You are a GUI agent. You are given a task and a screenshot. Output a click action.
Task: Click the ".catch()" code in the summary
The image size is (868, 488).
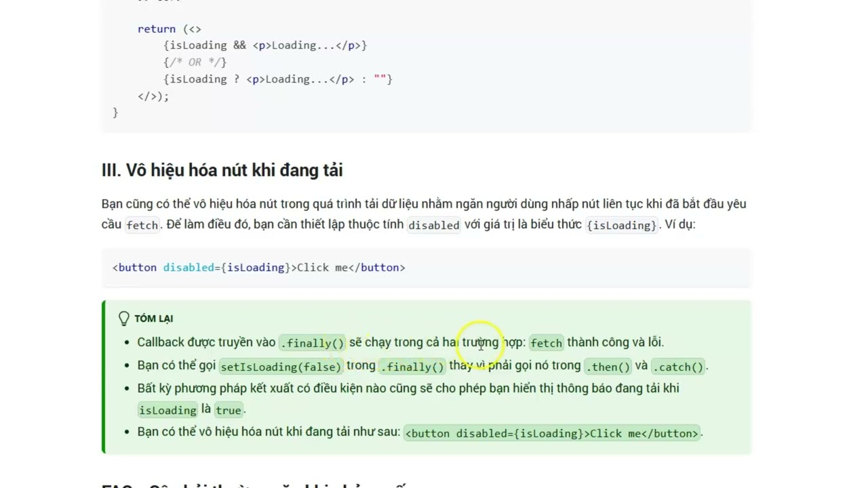(x=678, y=367)
